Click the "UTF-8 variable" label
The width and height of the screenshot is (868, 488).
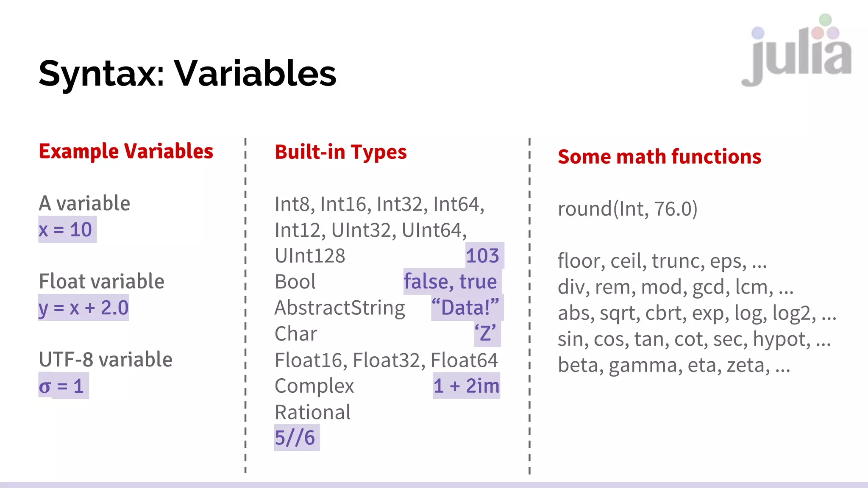(x=106, y=360)
